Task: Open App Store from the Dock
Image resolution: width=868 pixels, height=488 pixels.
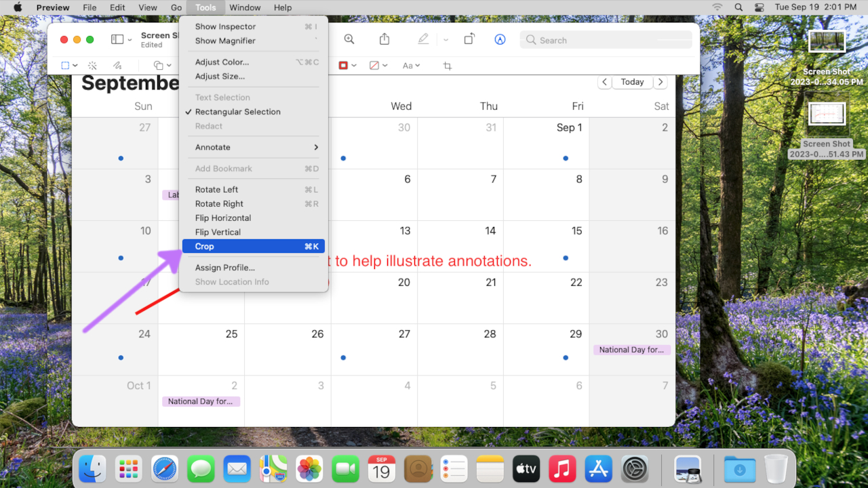Action: tap(598, 468)
